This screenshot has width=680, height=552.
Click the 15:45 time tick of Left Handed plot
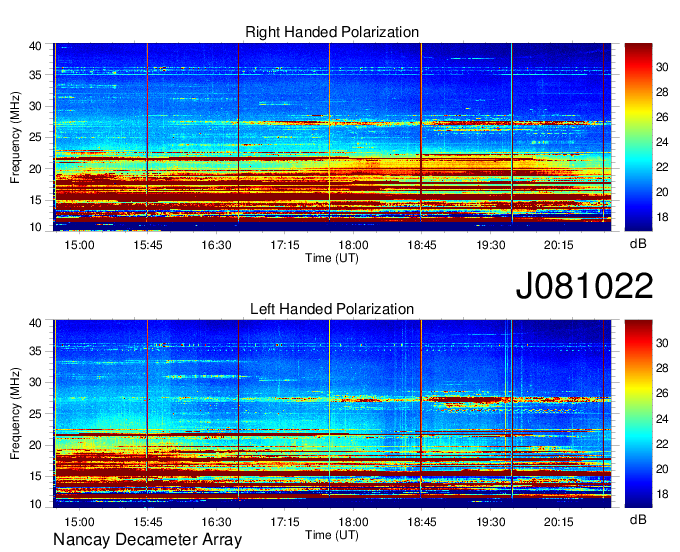148,522
